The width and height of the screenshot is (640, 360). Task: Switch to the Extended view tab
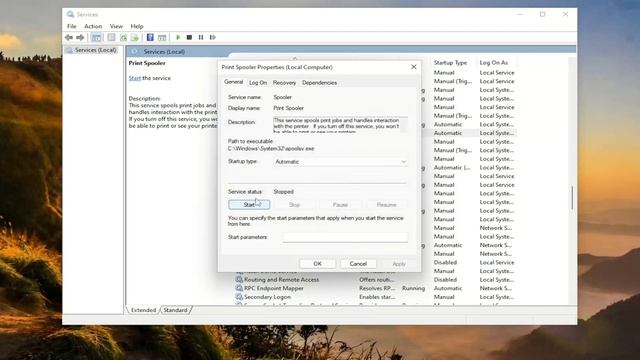(x=143, y=310)
